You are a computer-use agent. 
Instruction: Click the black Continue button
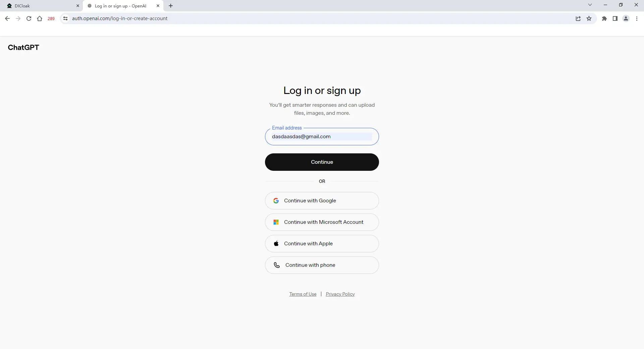(322, 162)
